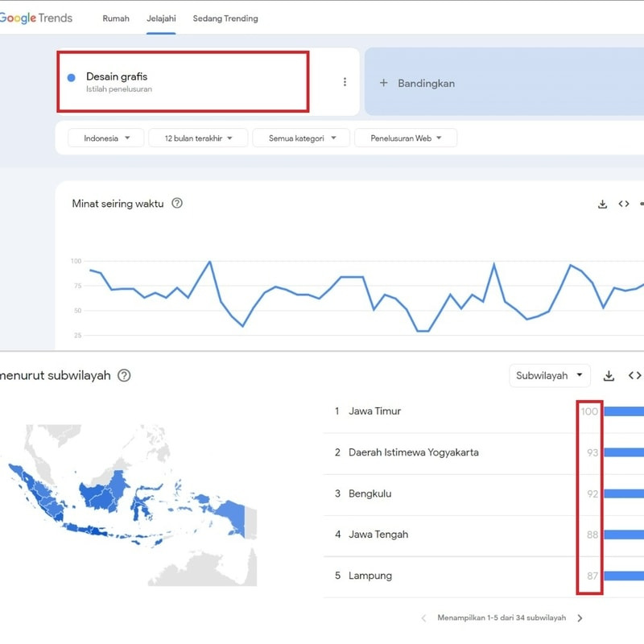Go to the Rumah tab
Screen dimensions: 644x644
pos(116,19)
